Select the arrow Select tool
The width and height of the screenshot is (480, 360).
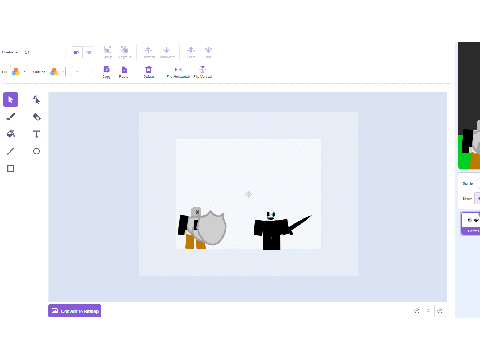pos(10,100)
